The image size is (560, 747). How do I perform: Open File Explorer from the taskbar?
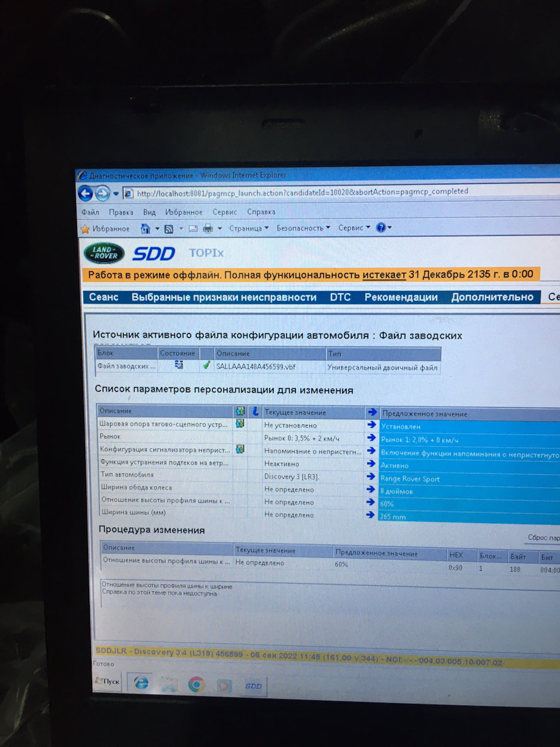point(169,684)
